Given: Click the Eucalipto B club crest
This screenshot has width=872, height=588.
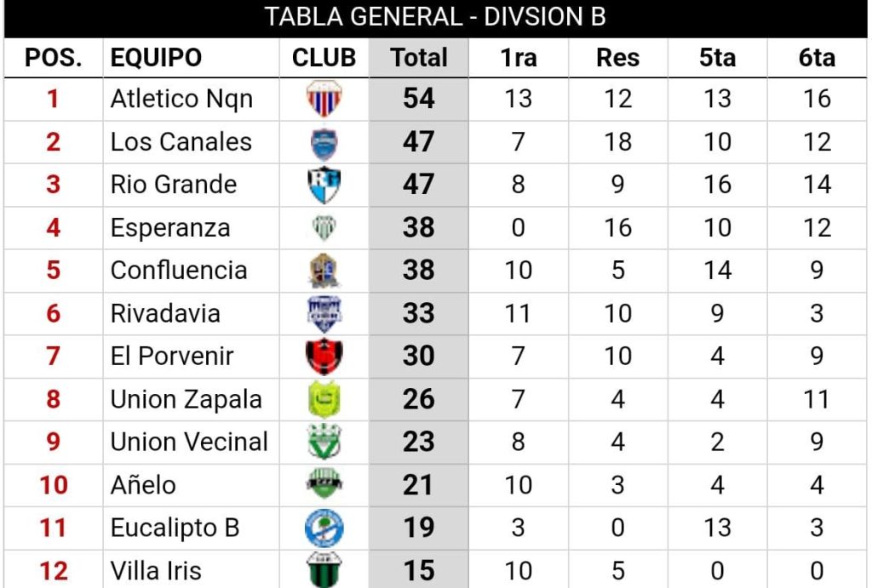Looking at the screenshot, I should [x=324, y=528].
